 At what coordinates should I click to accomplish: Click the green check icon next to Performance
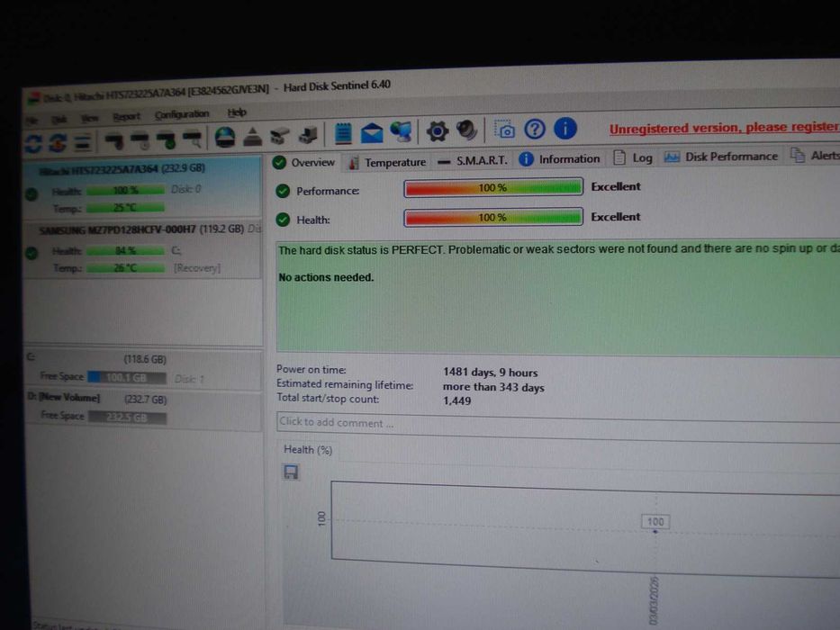[x=283, y=191]
